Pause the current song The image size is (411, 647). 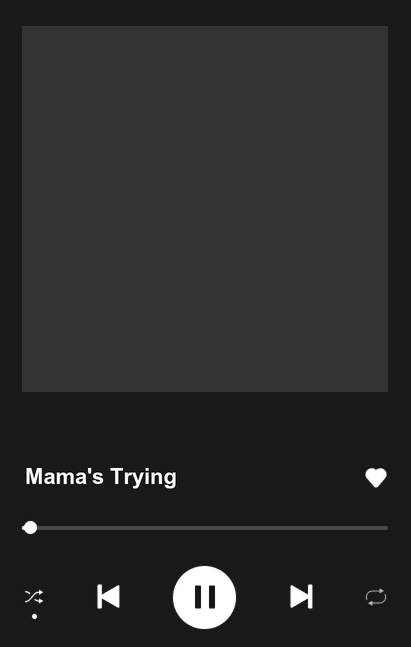(204, 597)
